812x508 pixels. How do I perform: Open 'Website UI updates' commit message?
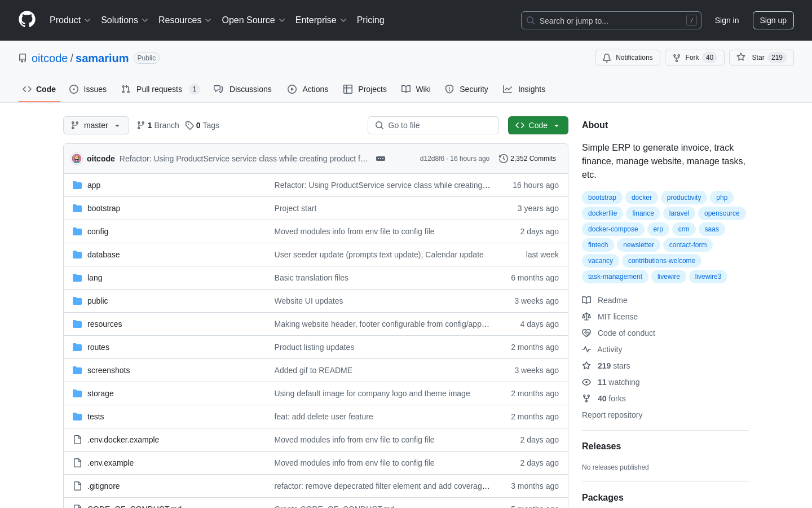click(x=308, y=301)
